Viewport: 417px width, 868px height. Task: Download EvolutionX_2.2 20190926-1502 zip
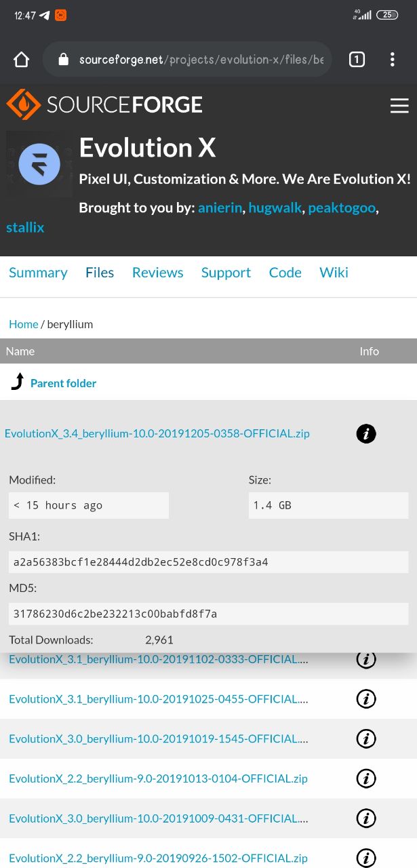pos(158,859)
